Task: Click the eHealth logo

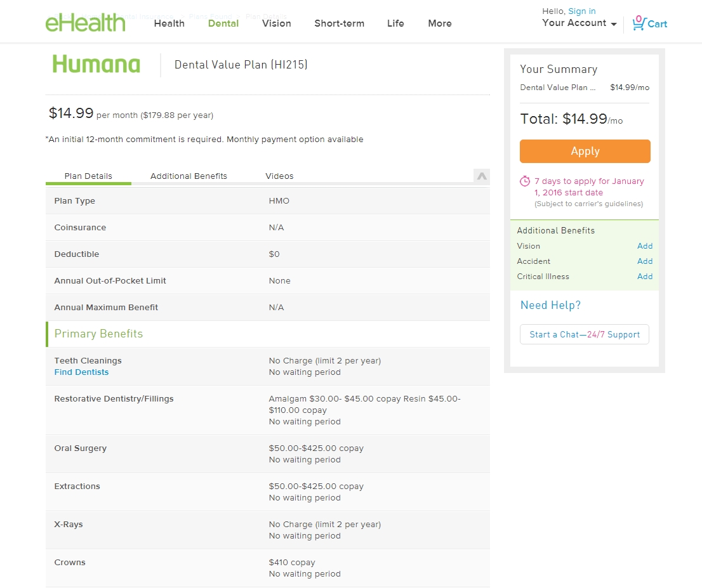Action: click(85, 22)
